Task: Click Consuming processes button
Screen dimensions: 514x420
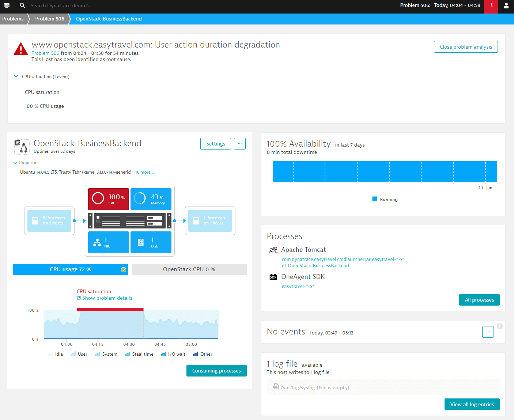Action: click(216, 371)
